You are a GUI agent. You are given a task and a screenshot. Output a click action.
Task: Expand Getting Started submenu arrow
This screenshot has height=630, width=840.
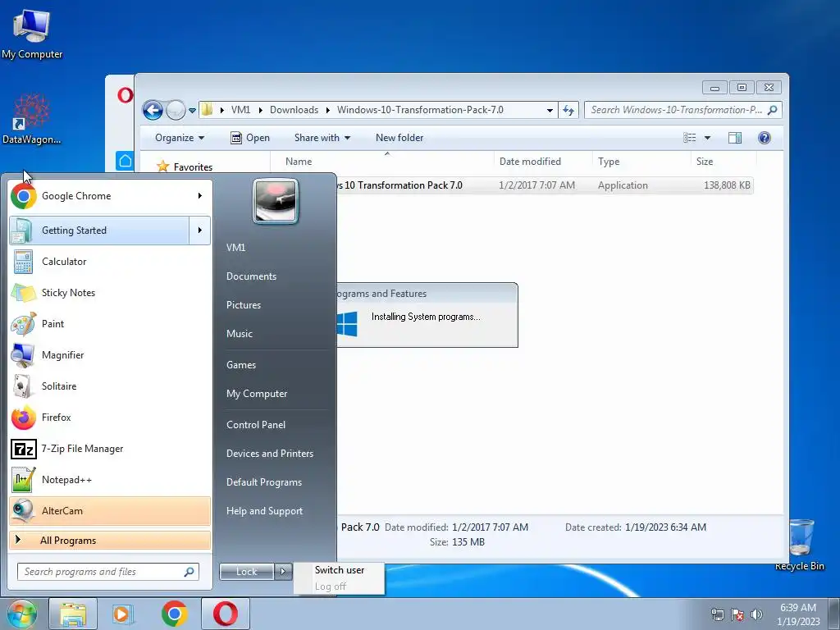[x=200, y=231]
